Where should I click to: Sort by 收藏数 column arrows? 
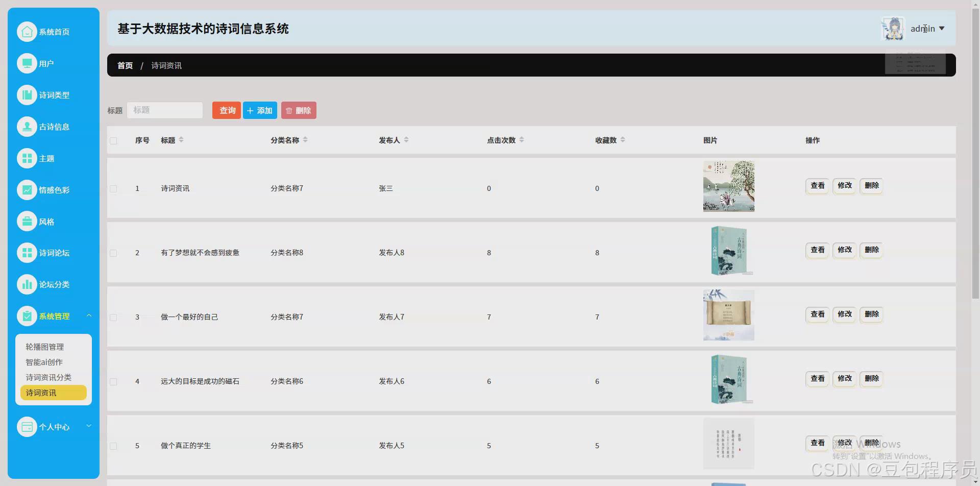coord(623,140)
